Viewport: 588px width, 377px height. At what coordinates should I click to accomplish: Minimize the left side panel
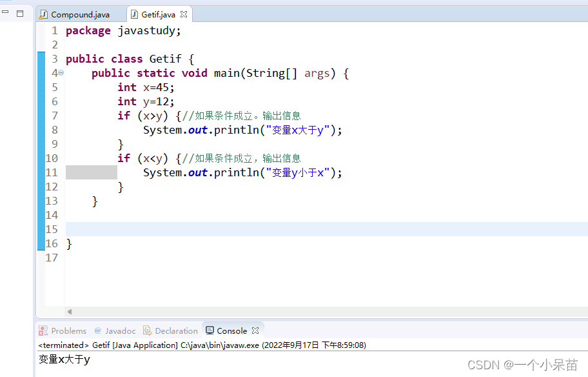[5, 12]
